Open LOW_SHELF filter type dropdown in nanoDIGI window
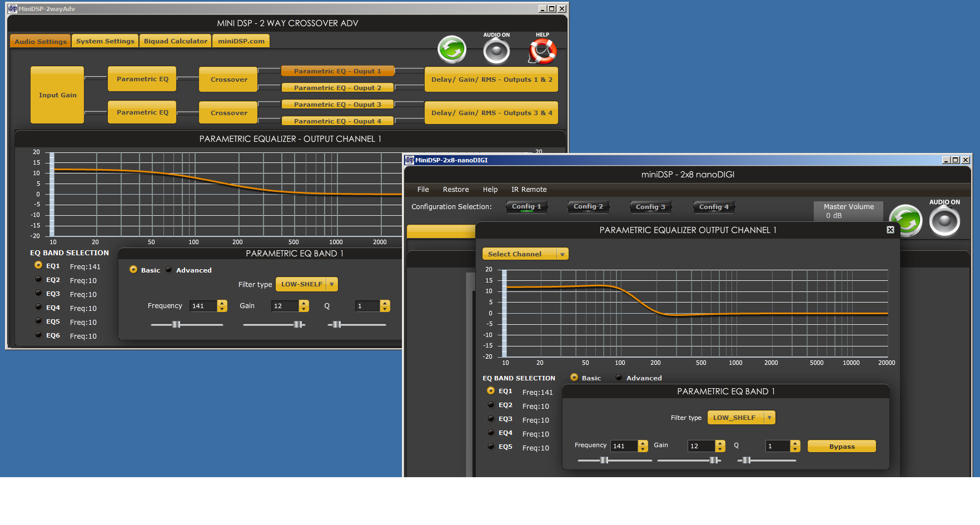Viewport: 980px width, 525px height. pyautogui.click(x=741, y=418)
